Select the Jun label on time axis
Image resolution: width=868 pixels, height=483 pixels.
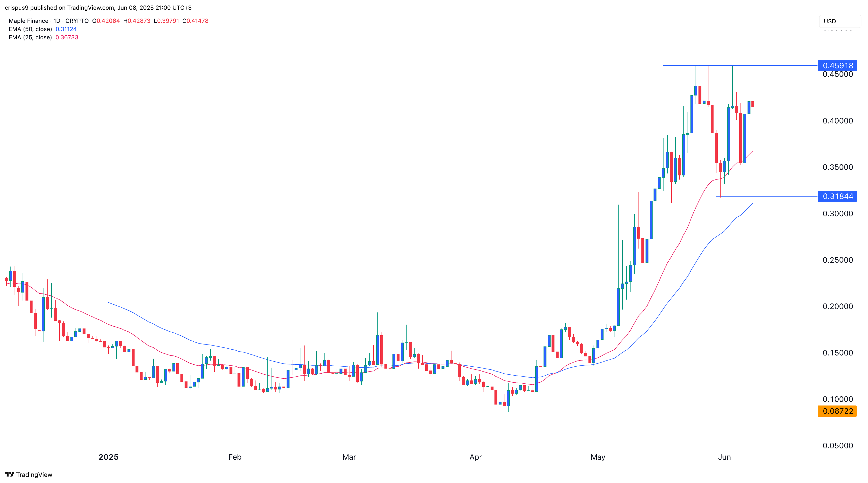[724, 457]
